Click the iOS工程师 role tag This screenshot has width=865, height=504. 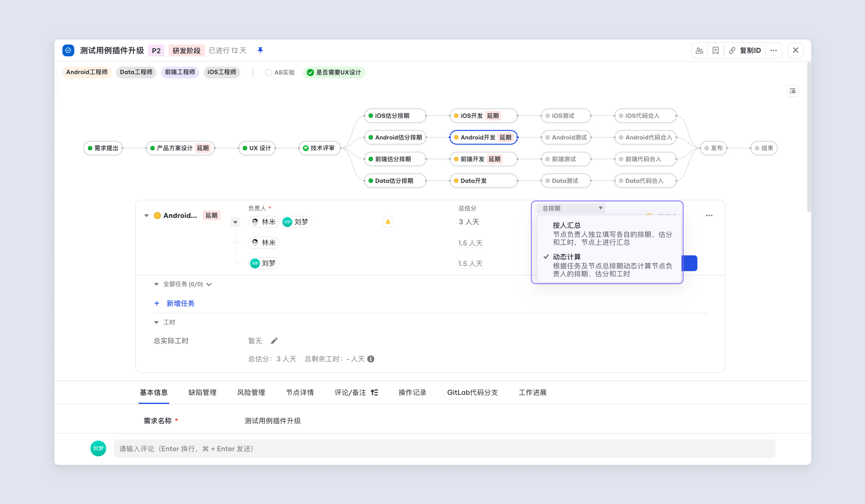(x=222, y=72)
